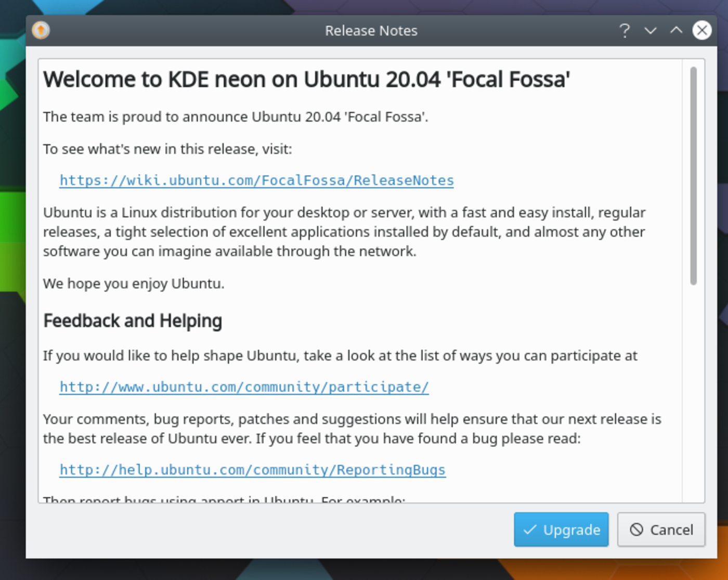Image resolution: width=728 pixels, height=580 pixels.
Task: Select the Feedback and Helping heading text
Action: coord(132,321)
